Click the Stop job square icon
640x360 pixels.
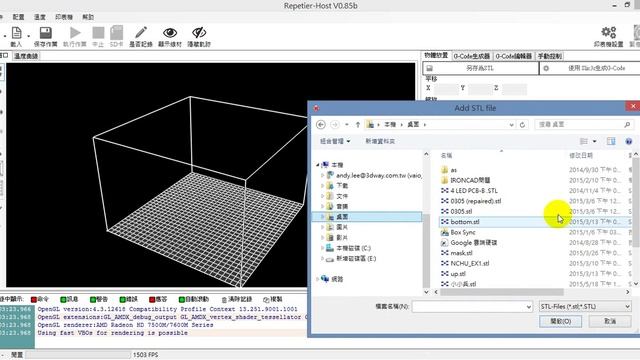coord(98,33)
